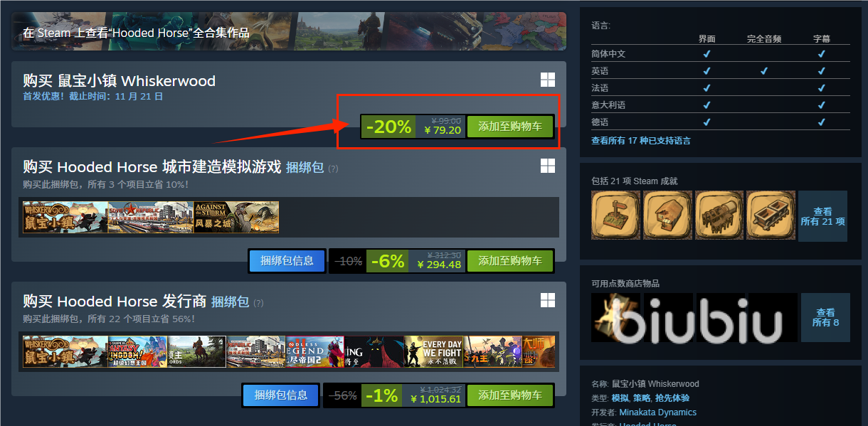
Task: Open the third achievement icon with wooden machine
Action: tap(719, 215)
